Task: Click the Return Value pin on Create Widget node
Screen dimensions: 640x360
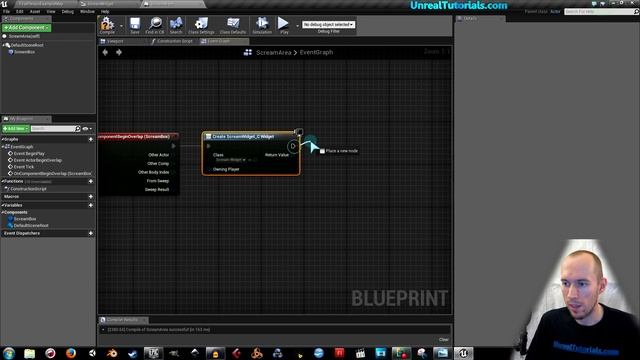Action: click(x=293, y=155)
